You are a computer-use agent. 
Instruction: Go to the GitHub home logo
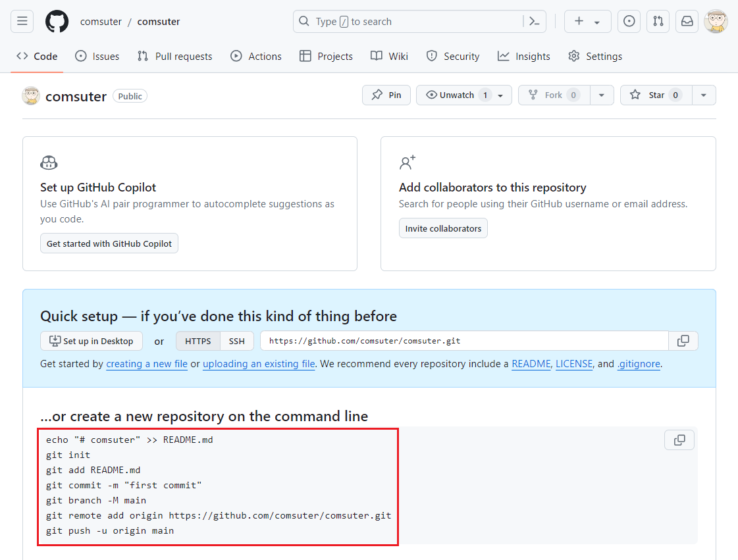coord(57,22)
